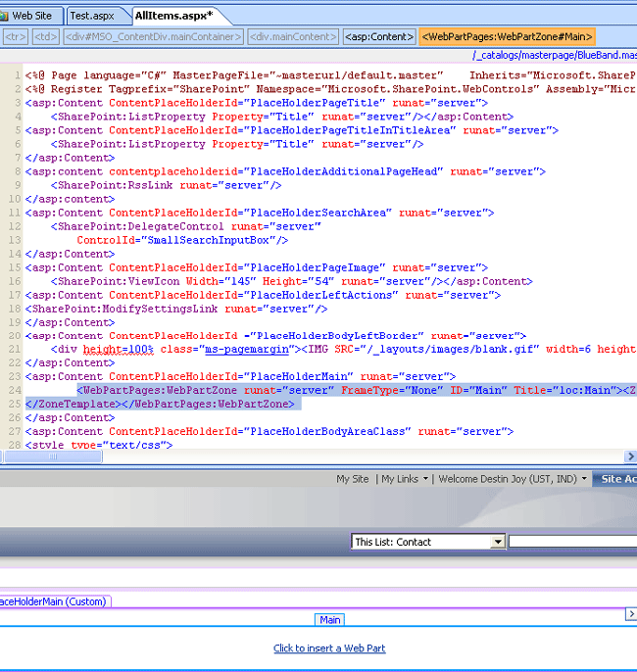Select the Main web part zone label
This screenshot has height=672, width=637.
pyautogui.click(x=330, y=620)
